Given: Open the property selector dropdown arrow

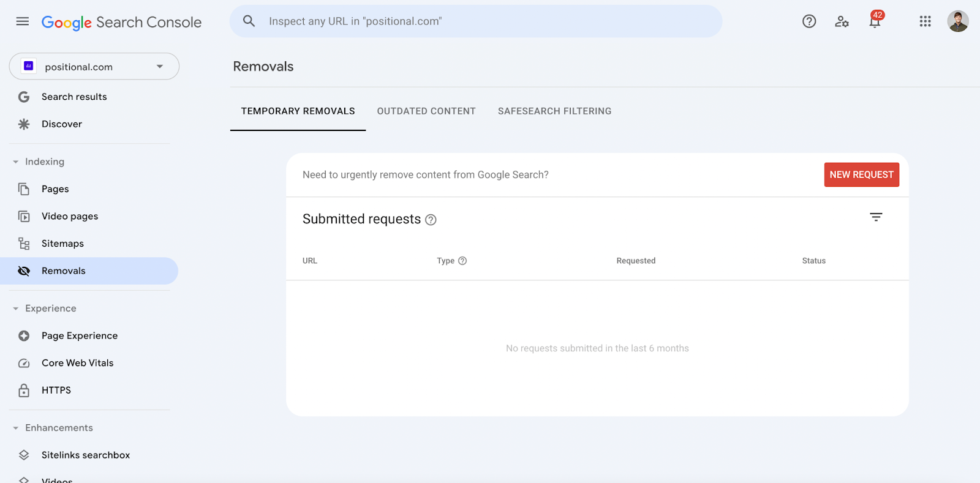Looking at the screenshot, I should click(160, 66).
